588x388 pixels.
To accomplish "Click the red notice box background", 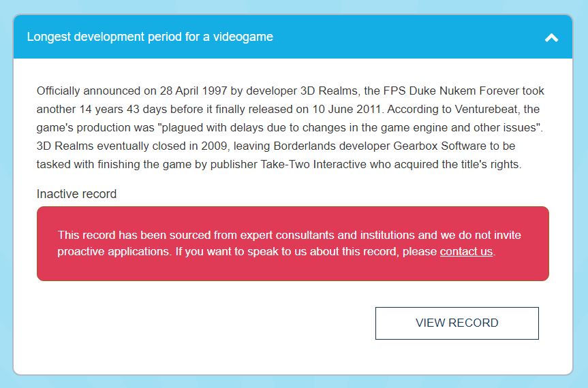I will tap(293, 269).
